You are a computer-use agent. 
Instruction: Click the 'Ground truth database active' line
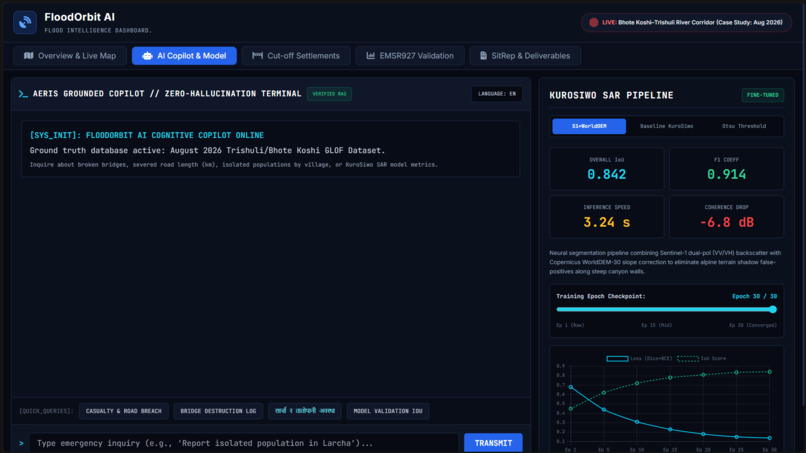click(x=207, y=151)
